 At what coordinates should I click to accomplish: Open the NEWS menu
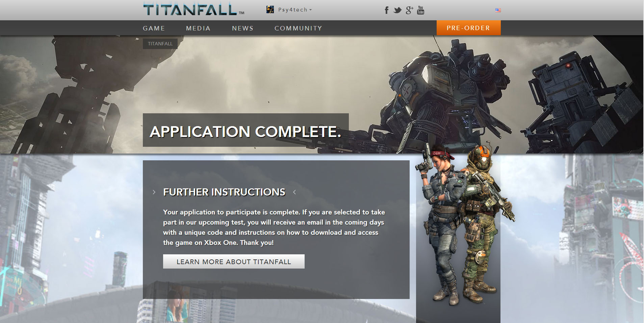point(242,28)
